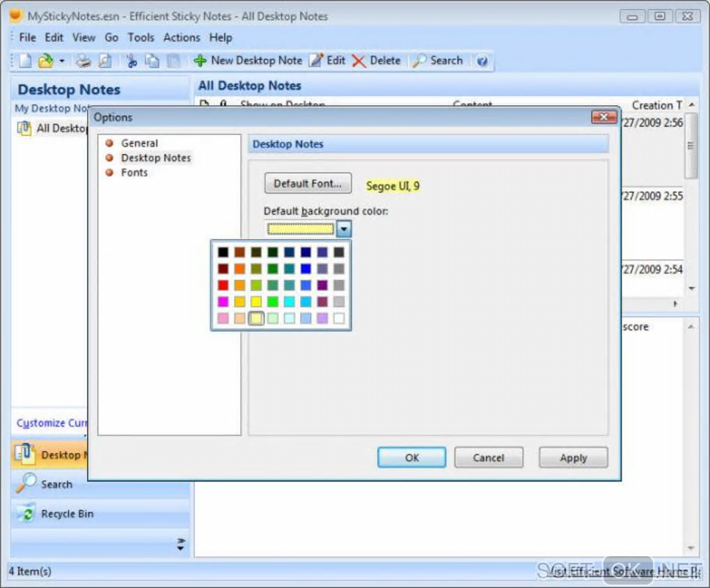Open the View menu
710x588 pixels.
pyautogui.click(x=84, y=38)
